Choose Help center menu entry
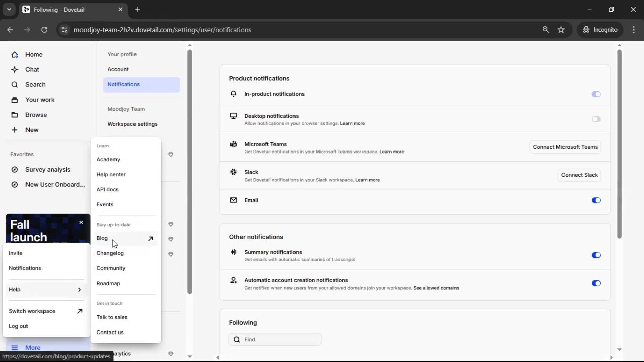Image resolution: width=644 pixels, height=362 pixels. click(x=111, y=175)
